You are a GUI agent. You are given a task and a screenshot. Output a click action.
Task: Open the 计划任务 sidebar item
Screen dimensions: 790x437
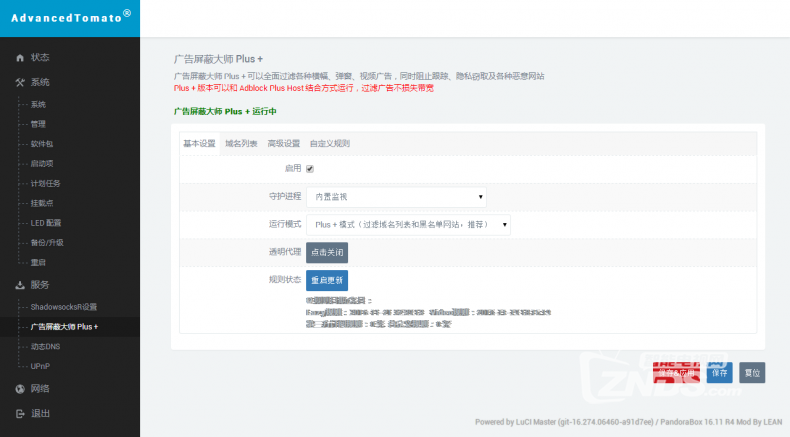point(45,183)
